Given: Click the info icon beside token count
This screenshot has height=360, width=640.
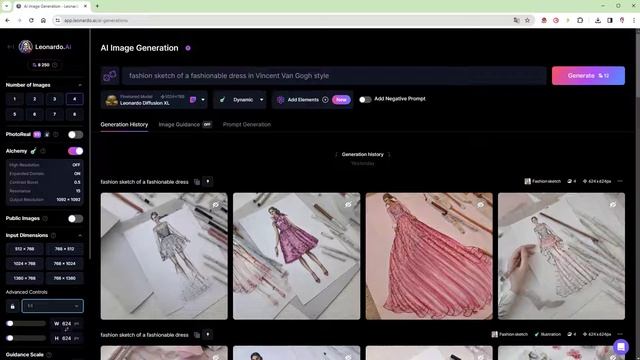Looking at the screenshot, I should click(55, 65).
